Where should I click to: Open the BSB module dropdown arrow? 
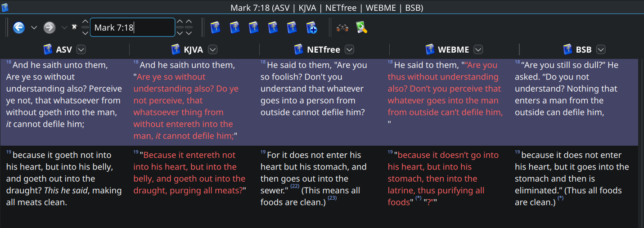601,49
